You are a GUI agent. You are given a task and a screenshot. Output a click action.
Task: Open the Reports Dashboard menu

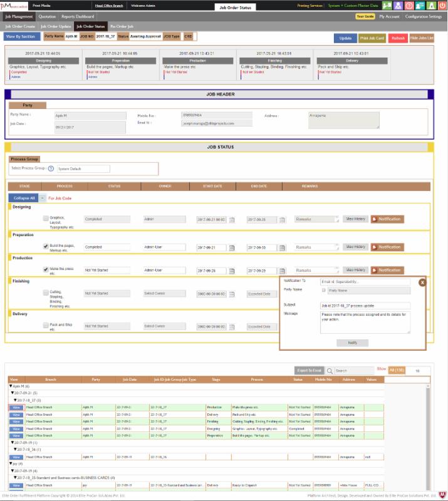click(78, 16)
